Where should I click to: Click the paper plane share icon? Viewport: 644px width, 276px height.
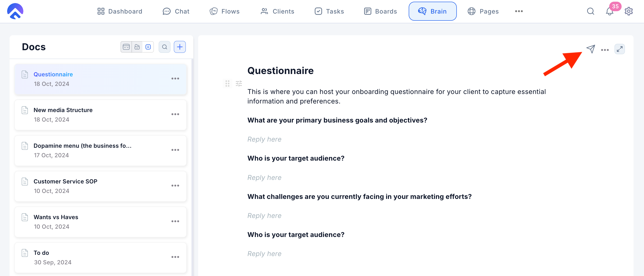point(590,49)
